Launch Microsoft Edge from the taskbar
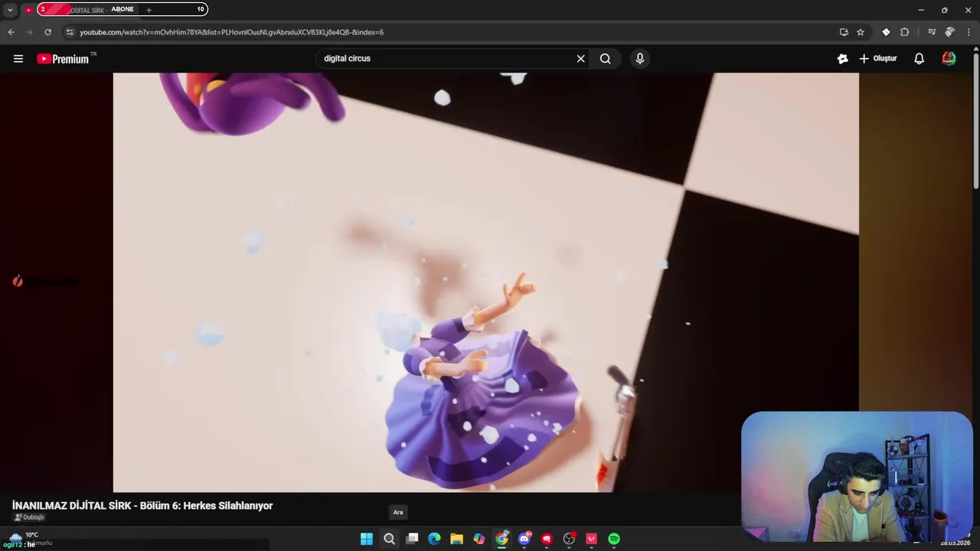 point(434,539)
